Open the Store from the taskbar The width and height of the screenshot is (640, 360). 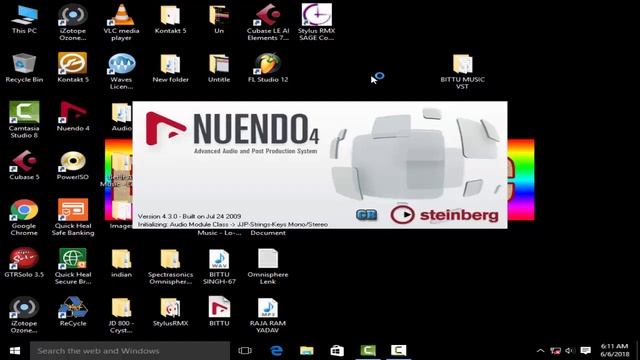coord(337,351)
